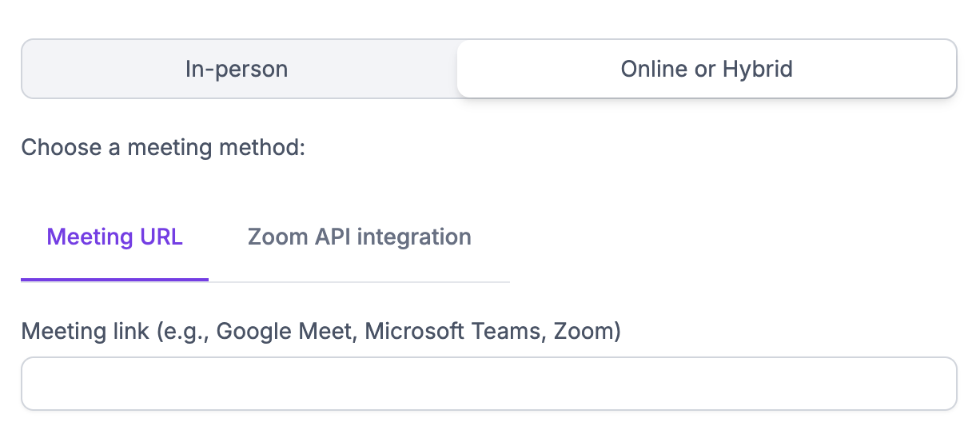Click inside the text box under Meeting link
This screenshot has width=980, height=438.
pos(488,384)
